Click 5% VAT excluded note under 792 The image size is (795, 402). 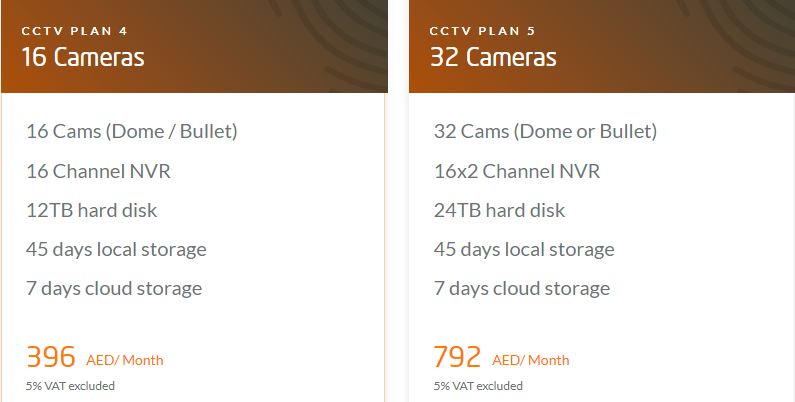pyautogui.click(x=478, y=386)
